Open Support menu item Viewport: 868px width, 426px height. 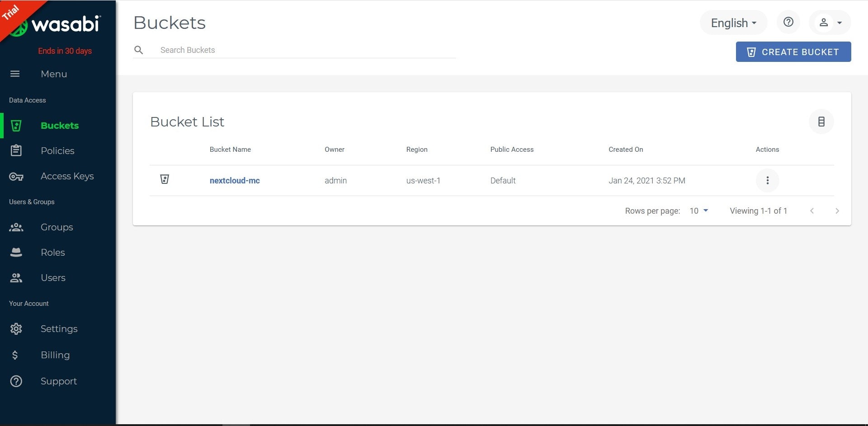[58, 381]
